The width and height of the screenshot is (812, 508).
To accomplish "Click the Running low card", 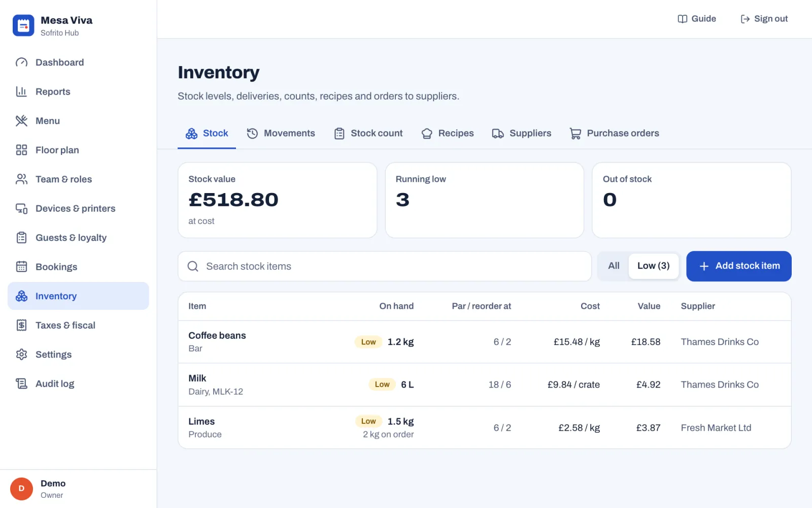I will pos(485,200).
